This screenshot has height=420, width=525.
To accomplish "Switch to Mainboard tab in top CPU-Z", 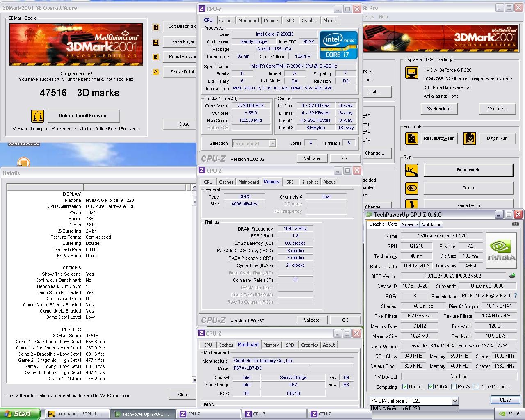I will pos(249,21).
